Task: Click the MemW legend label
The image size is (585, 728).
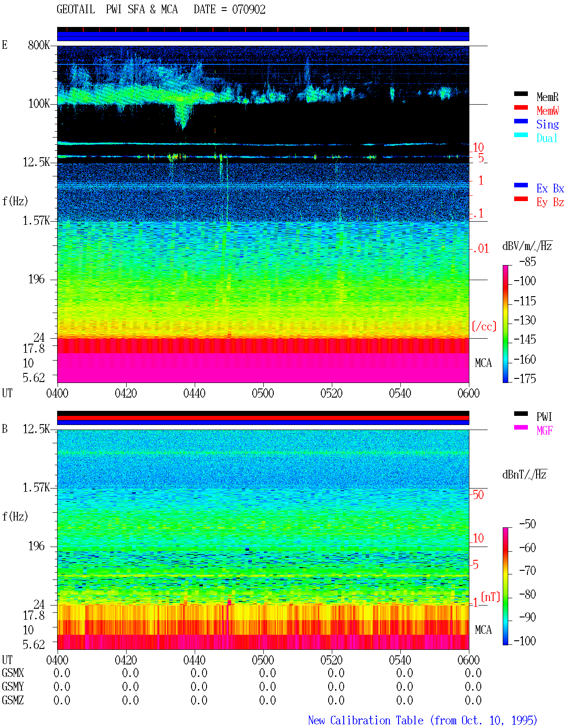Action: (548, 111)
